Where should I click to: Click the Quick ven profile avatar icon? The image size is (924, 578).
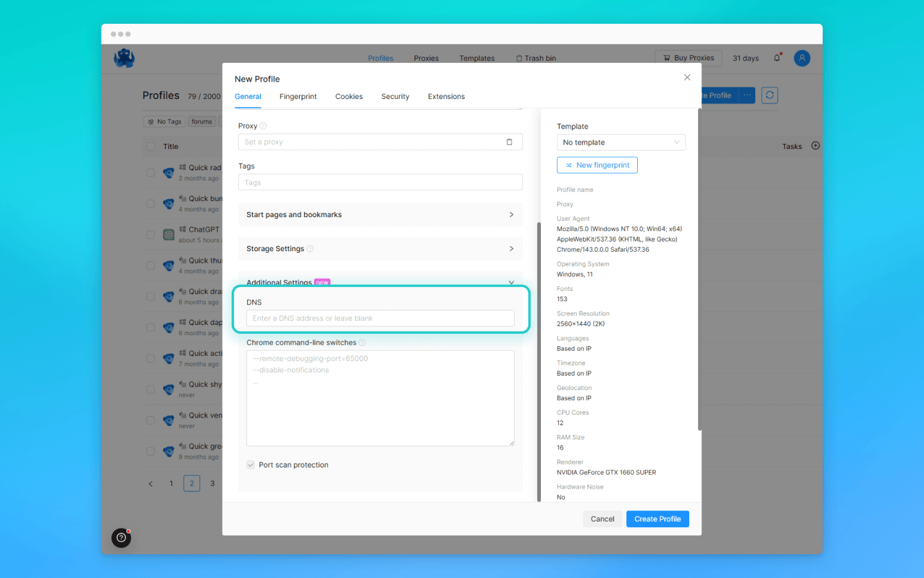pos(169,420)
